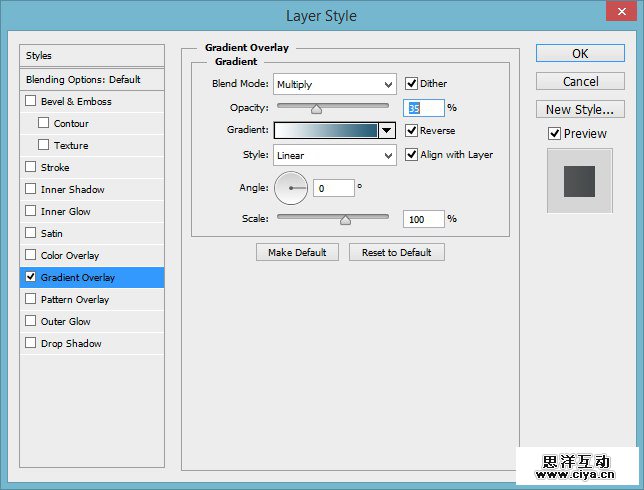Uncheck the Reverse gradient checkbox
Image resolution: width=644 pixels, height=490 pixels.
click(x=411, y=131)
